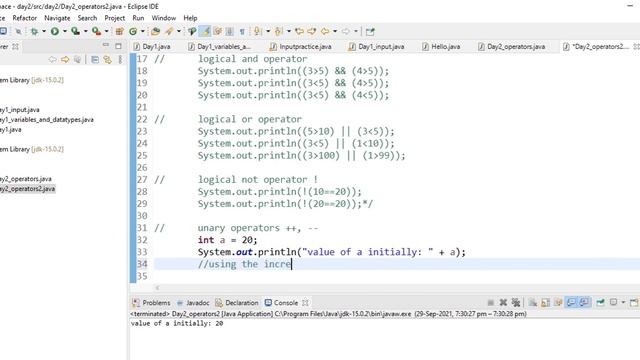
Task: Toggle Show Console on Standard Out
Action: point(571,302)
